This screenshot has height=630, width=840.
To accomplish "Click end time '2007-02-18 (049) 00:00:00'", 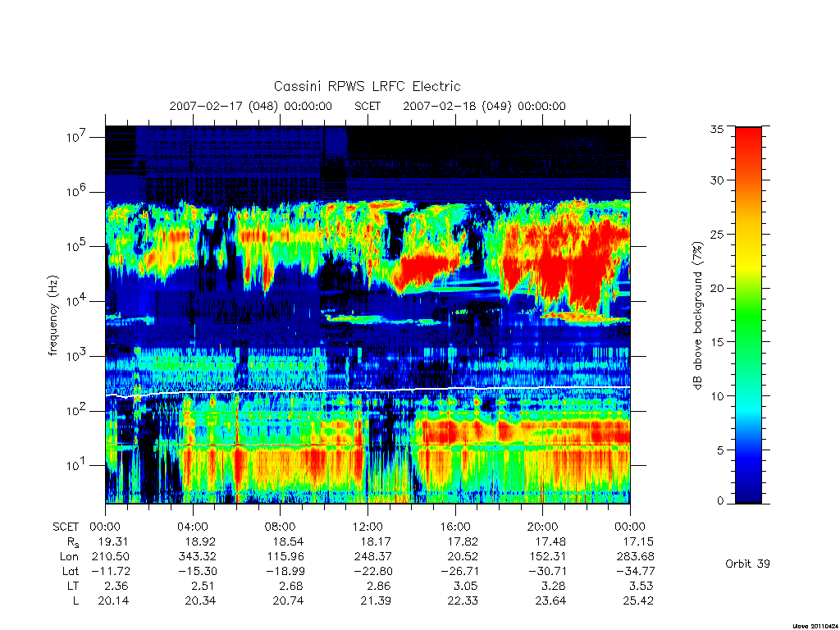I will click(484, 106).
